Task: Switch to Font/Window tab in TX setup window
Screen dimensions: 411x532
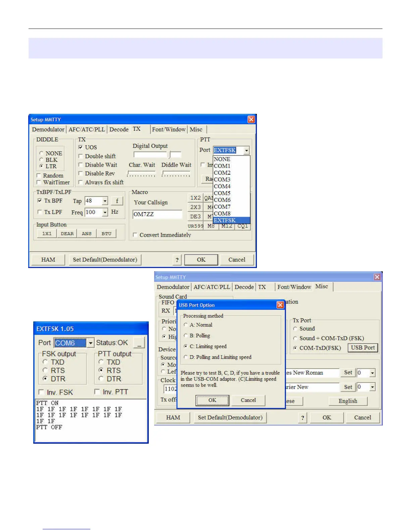Action: (169, 129)
